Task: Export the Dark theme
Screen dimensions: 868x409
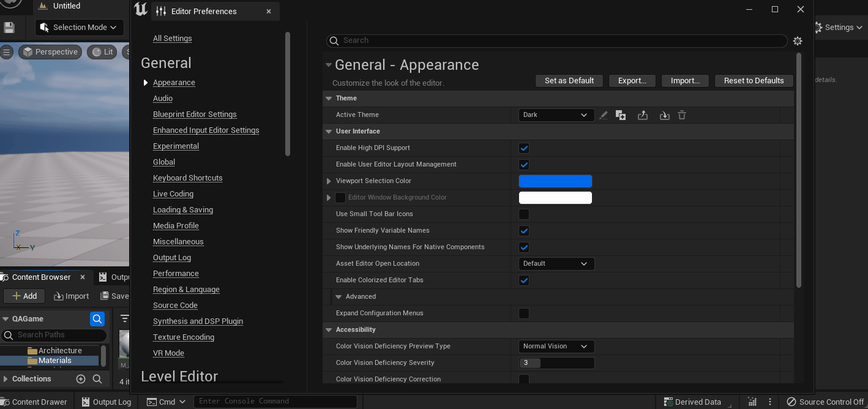Action: point(643,114)
